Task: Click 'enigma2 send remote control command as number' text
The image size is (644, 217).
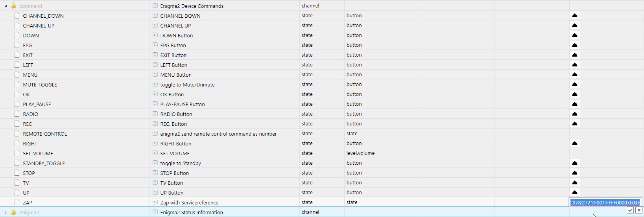Action: (x=218, y=134)
